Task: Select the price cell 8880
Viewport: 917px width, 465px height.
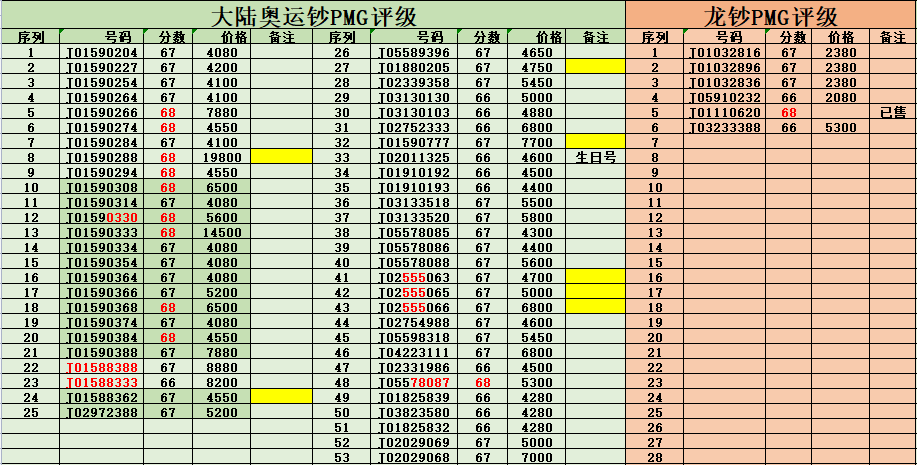Action: pyautogui.click(x=222, y=367)
